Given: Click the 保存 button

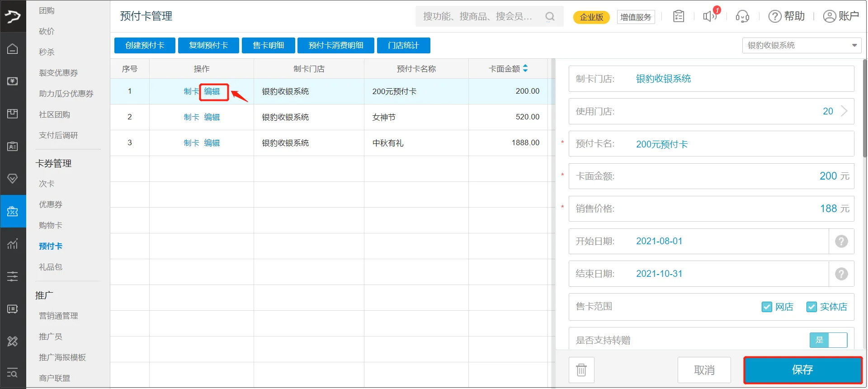Looking at the screenshot, I should pos(802,370).
